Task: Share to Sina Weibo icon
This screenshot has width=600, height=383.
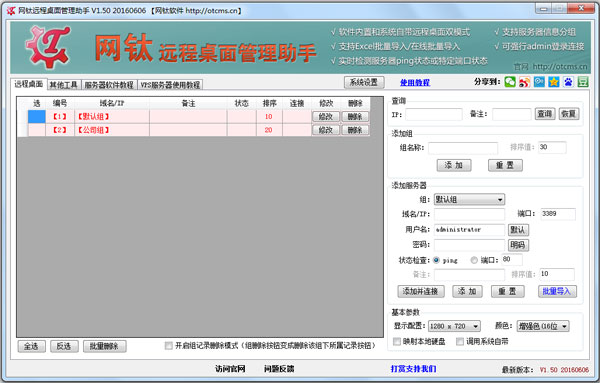Action: click(x=525, y=81)
